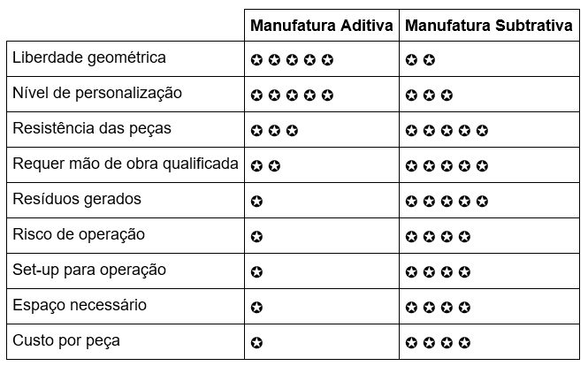
Task: Click the first star in Liberdade geométrica Aditiva
Action: [x=256, y=59]
